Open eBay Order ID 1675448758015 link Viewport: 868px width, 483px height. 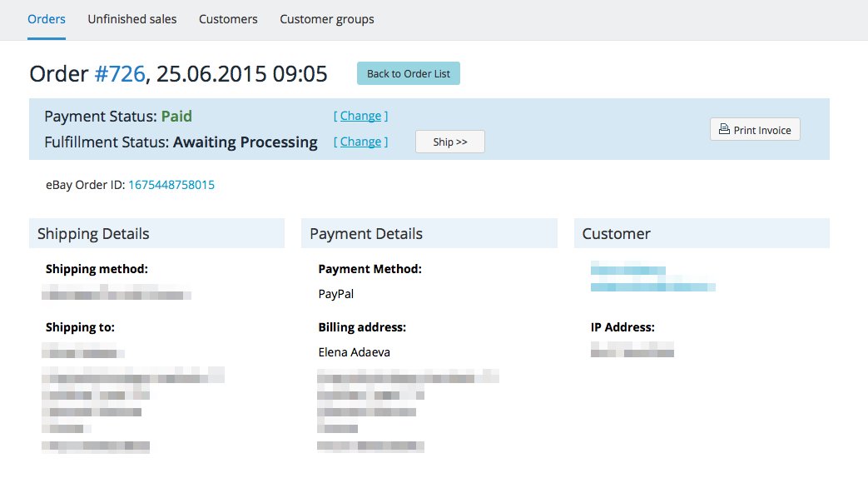(x=171, y=185)
